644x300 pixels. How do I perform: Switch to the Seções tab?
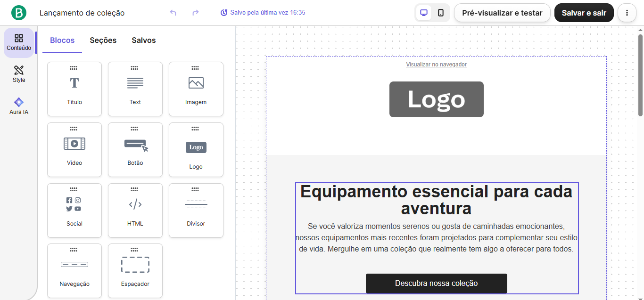(103, 40)
